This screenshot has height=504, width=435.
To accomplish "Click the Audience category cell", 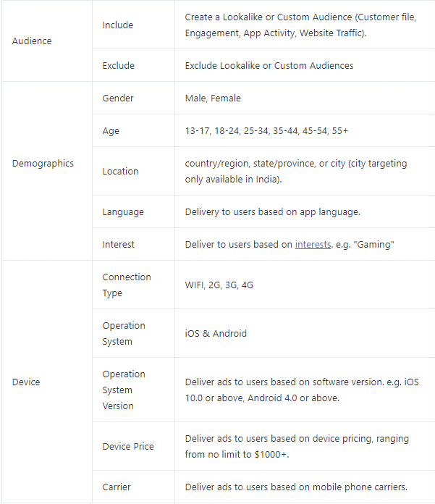I will [x=32, y=41].
